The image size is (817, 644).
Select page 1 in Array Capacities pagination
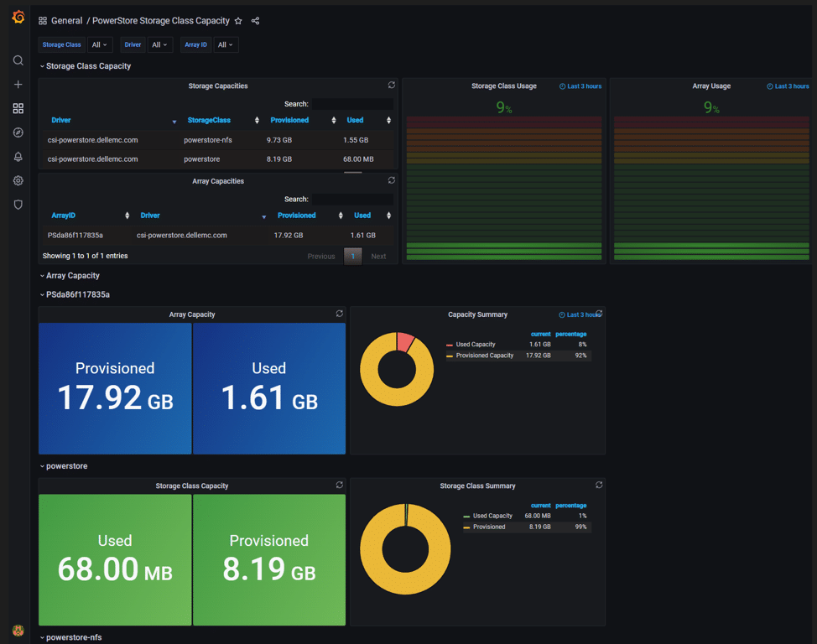tap(353, 257)
